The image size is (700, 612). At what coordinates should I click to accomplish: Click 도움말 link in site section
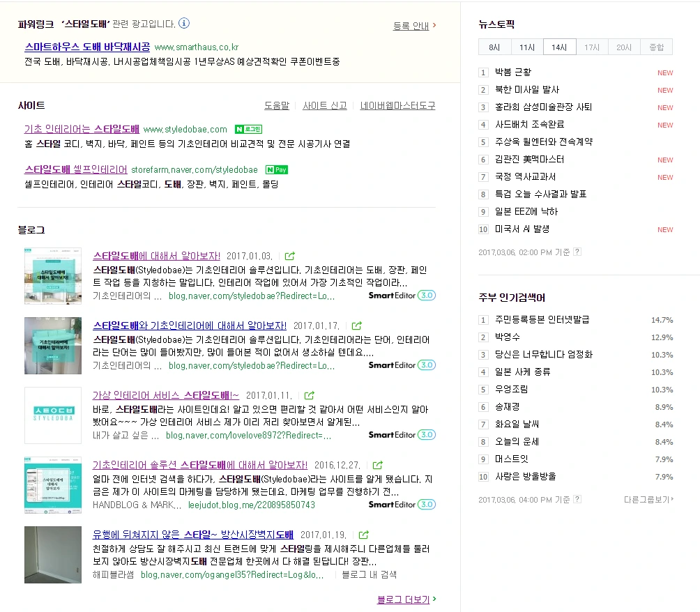(x=277, y=106)
